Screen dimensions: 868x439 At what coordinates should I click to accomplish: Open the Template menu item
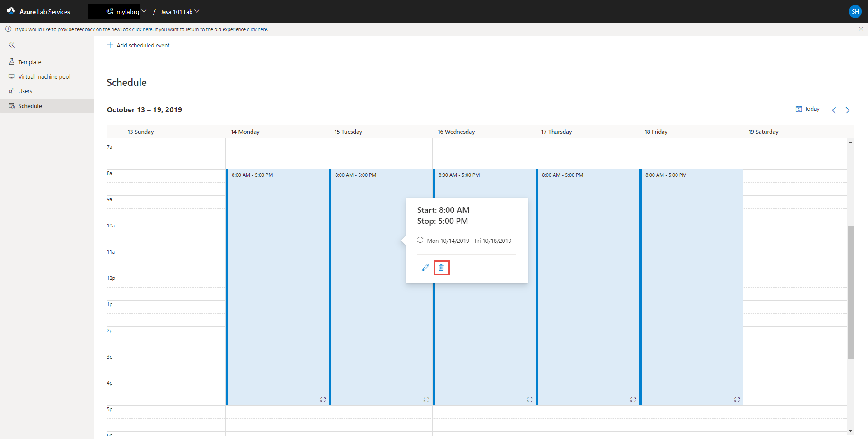click(30, 62)
